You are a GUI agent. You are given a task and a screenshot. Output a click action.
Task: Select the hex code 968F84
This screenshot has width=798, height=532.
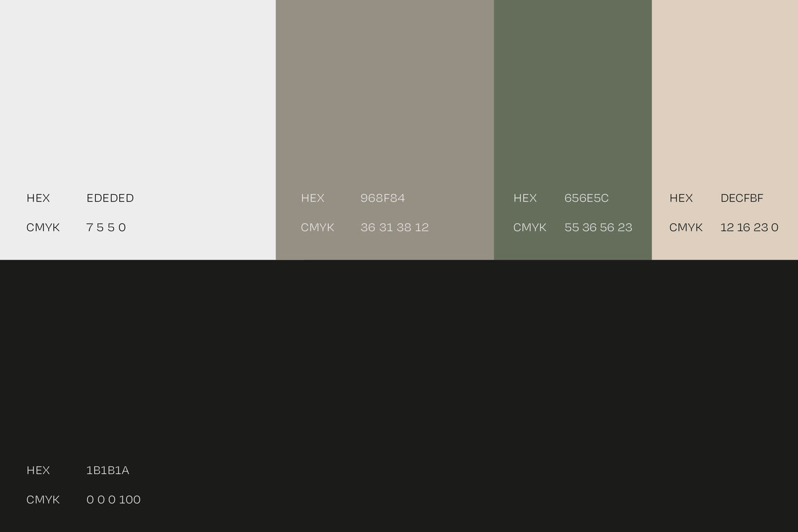click(x=383, y=198)
